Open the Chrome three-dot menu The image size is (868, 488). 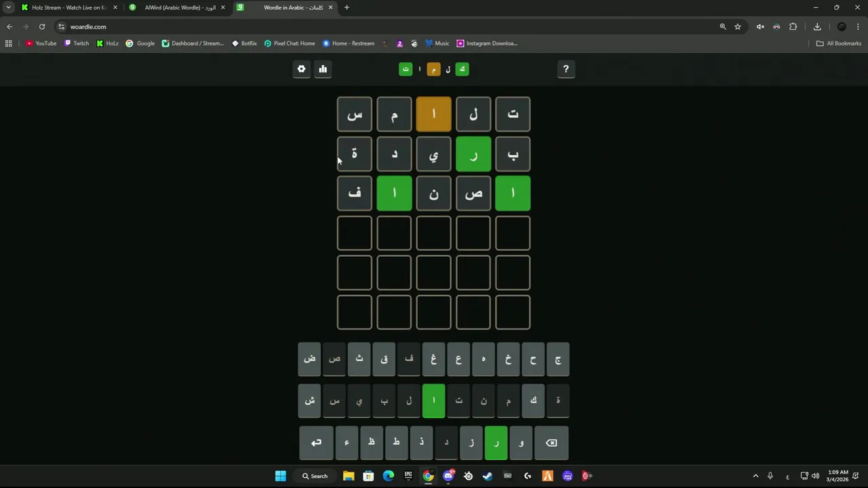coord(859,26)
